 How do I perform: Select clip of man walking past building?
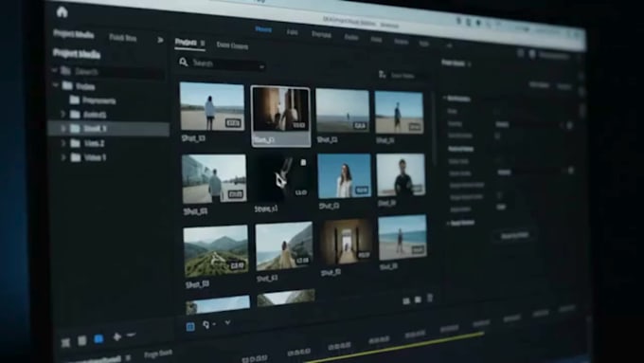click(214, 179)
